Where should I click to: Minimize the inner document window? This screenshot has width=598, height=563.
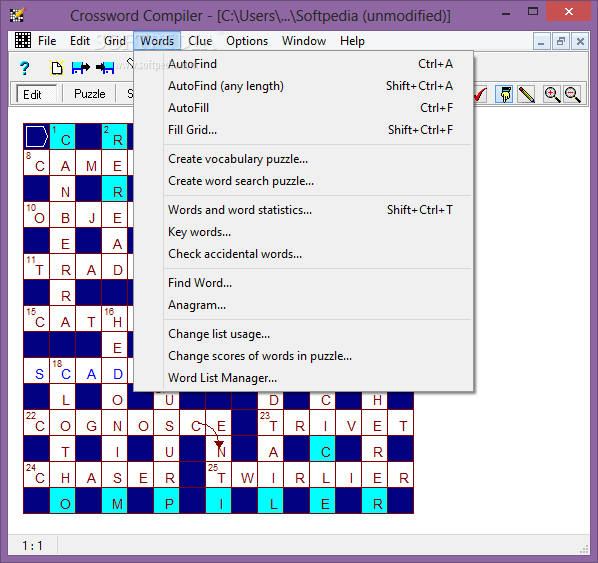coord(541,41)
